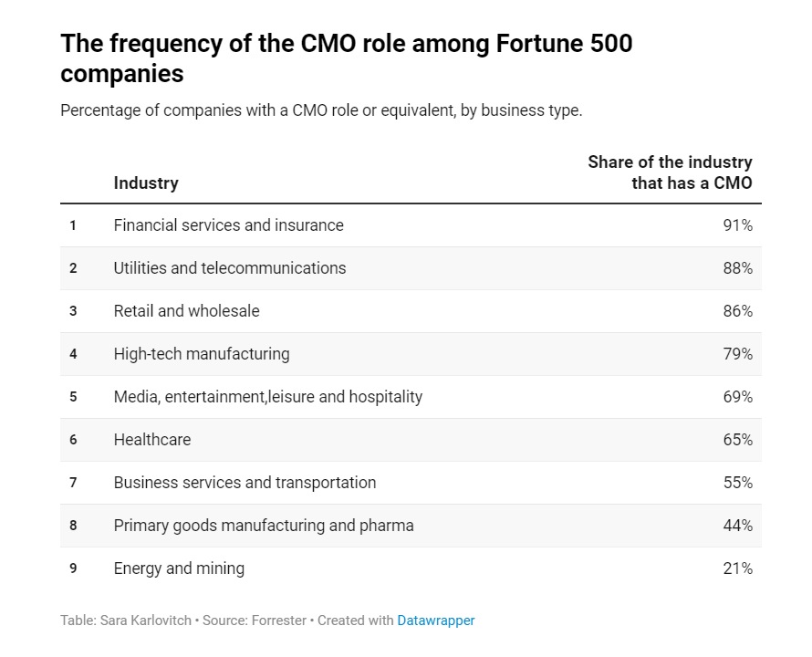Click the 21% value for Energy and mining
This screenshot has height=657, width=812.
[x=737, y=568]
